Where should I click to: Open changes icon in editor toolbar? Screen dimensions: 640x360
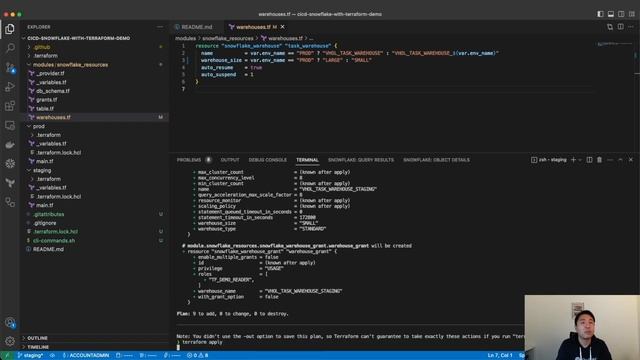tap(610, 27)
